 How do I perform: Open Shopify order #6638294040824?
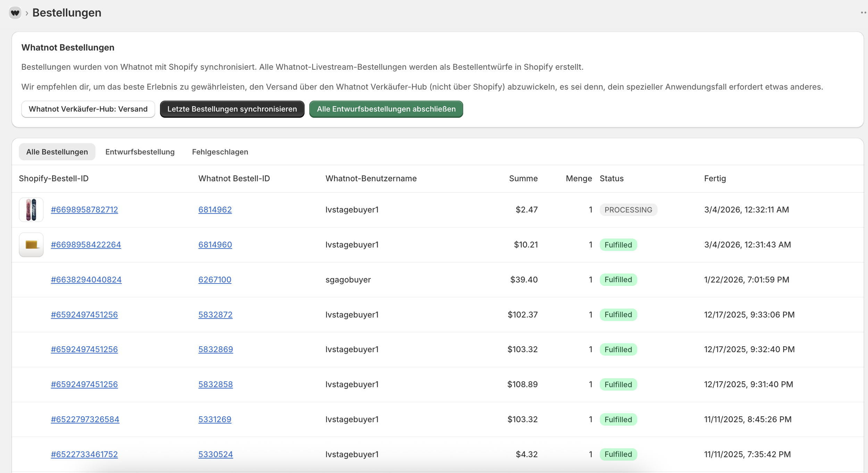[x=86, y=279]
